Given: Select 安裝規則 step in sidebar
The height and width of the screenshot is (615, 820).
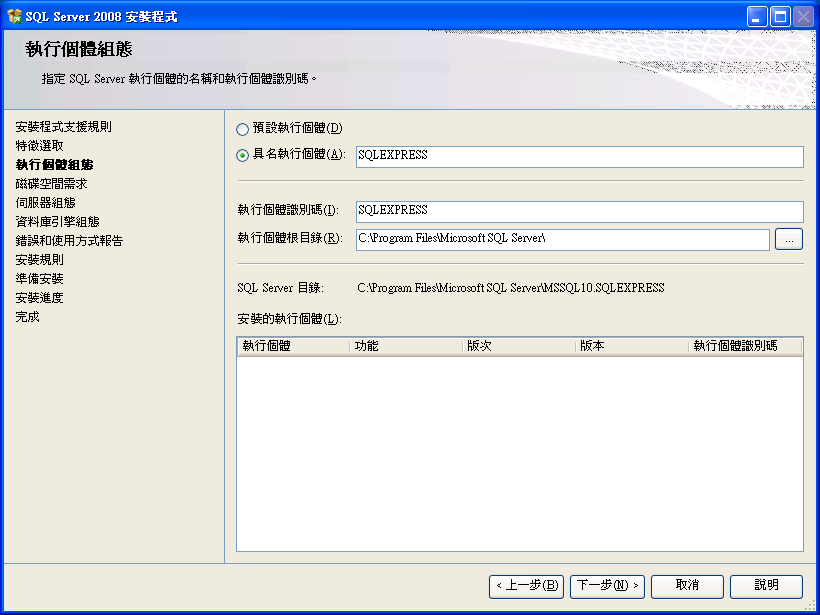Looking at the screenshot, I should tap(39, 260).
